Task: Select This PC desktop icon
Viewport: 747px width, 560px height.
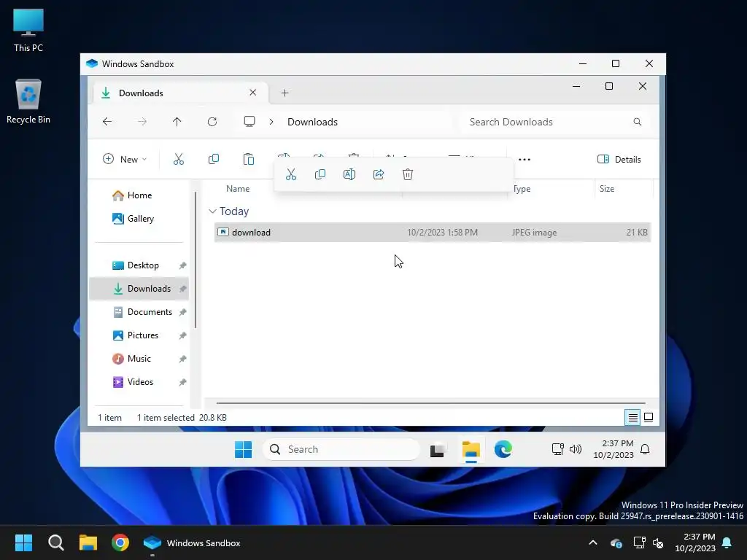Action: [x=28, y=30]
